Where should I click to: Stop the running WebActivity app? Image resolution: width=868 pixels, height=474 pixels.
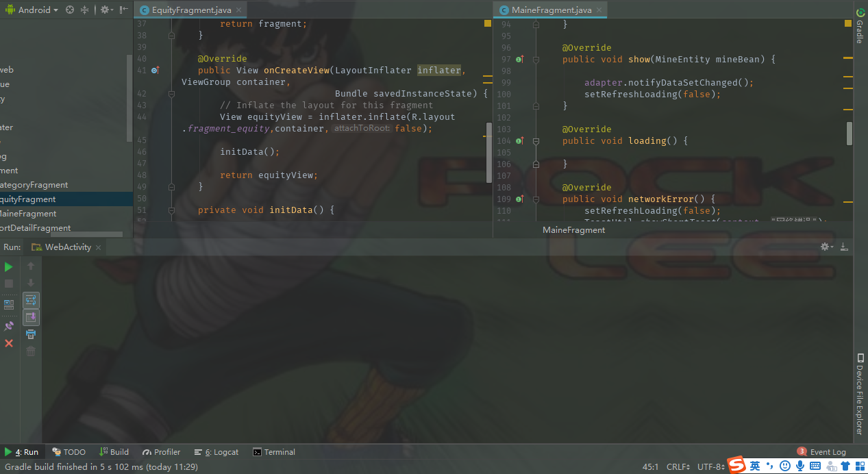pyautogui.click(x=9, y=283)
